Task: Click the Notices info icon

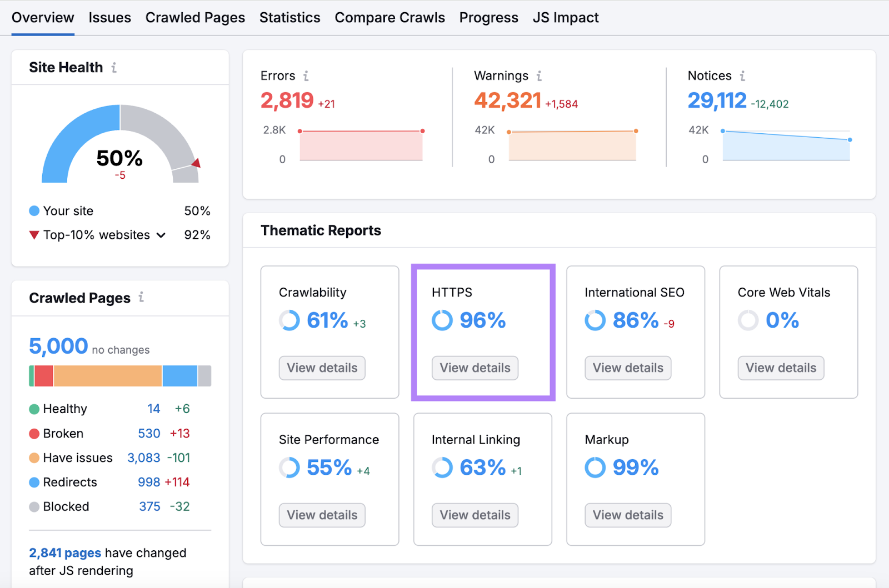Action: pos(742,76)
